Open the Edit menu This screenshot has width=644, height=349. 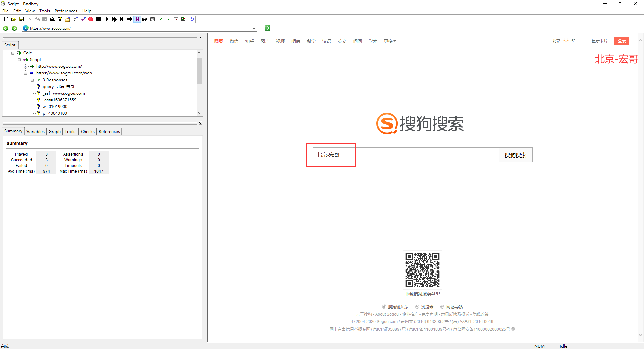17,11
